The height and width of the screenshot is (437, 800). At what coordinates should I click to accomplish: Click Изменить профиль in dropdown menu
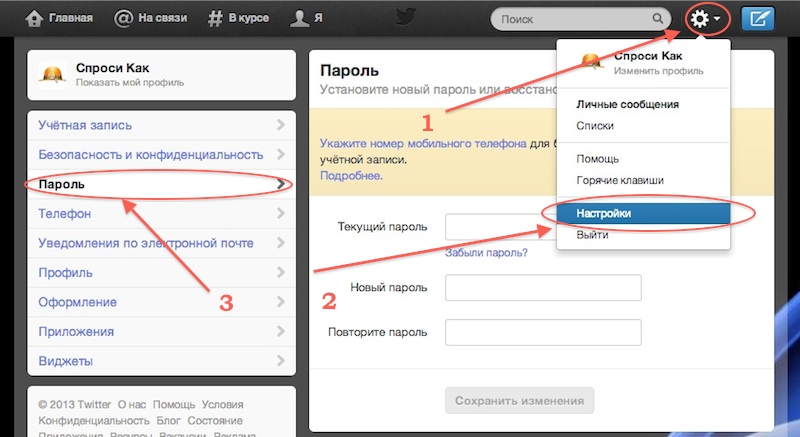(x=658, y=71)
